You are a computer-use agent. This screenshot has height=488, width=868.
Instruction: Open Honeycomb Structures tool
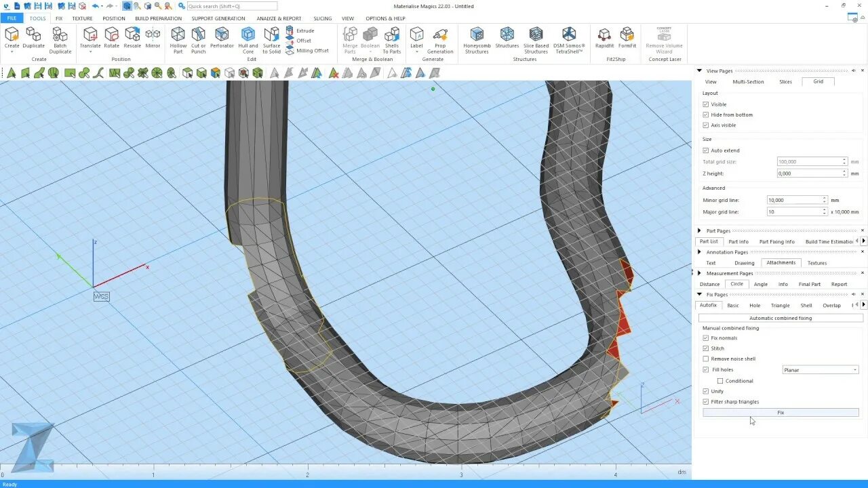477,40
